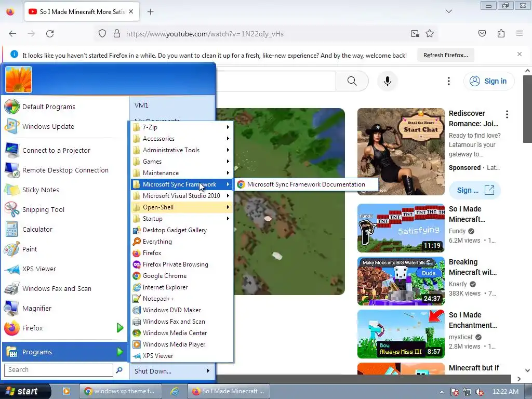Open Windows Fax and Scan in left pane

[x=64, y=289]
